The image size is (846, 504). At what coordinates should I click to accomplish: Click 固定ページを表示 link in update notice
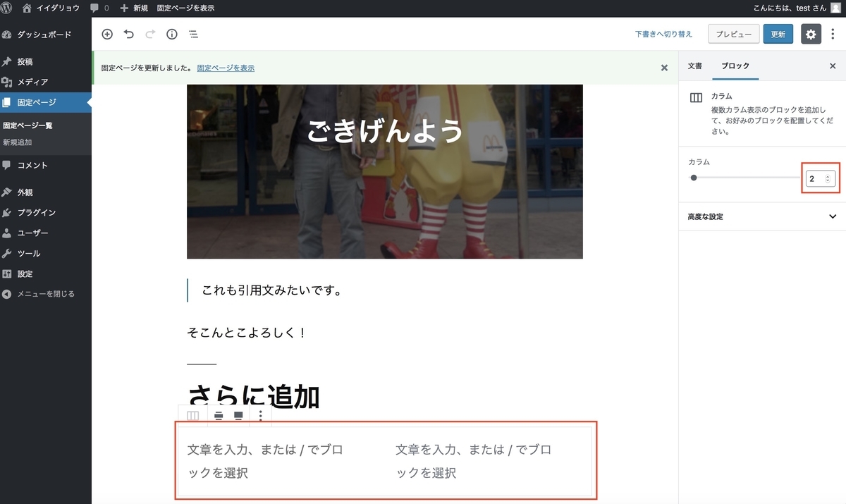[x=226, y=68]
